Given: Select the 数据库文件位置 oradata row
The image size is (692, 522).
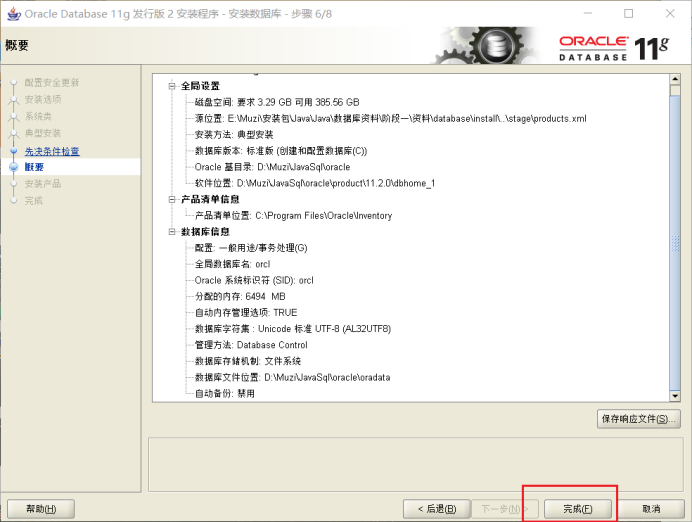Looking at the screenshot, I should [x=293, y=377].
